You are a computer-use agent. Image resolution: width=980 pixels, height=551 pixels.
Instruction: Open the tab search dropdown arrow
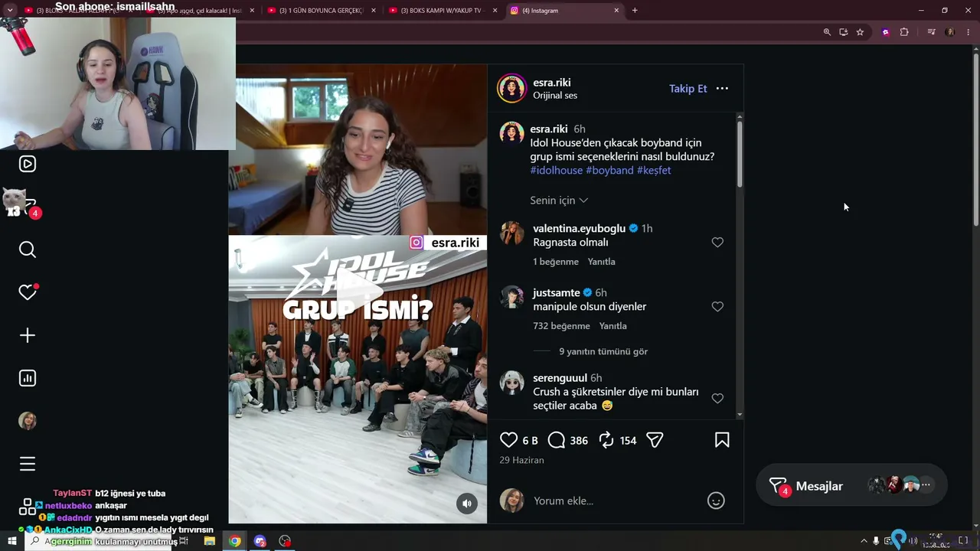click(10, 11)
